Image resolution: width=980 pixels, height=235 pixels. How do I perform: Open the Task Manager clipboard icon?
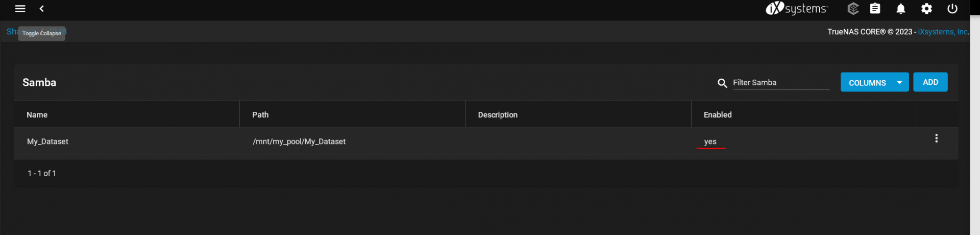(875, 9)
